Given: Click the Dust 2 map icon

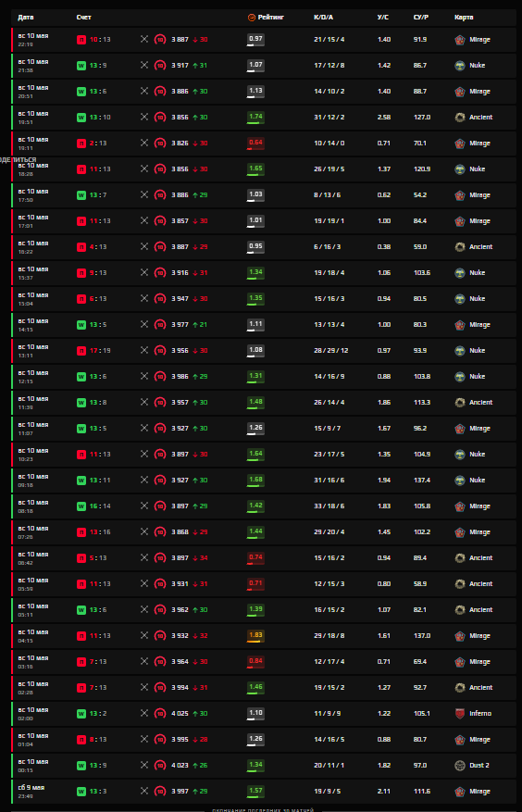Looking at the screenshot, I should point(459,766).
